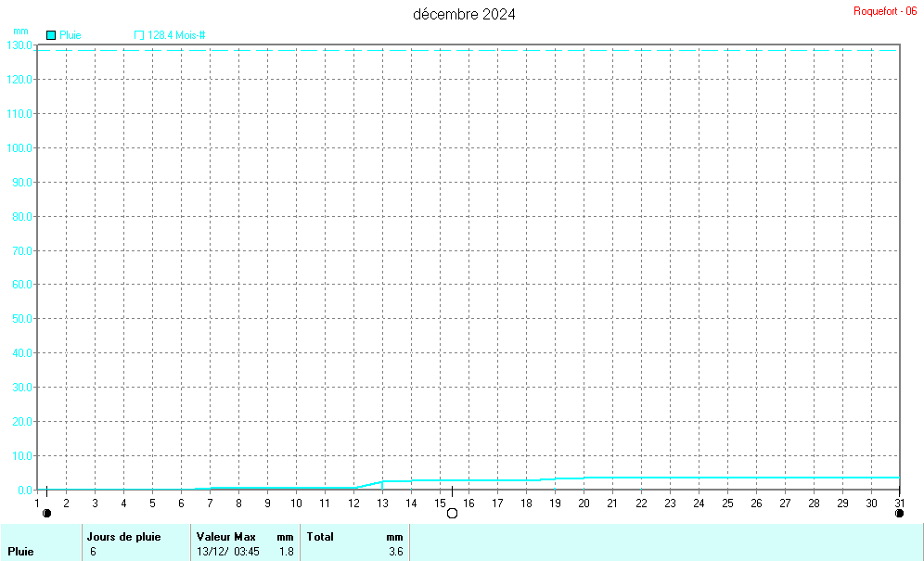Click the '80.0' y-axis value
The width and height of the screenshot is (924, 561).
(x=22, y=216)
